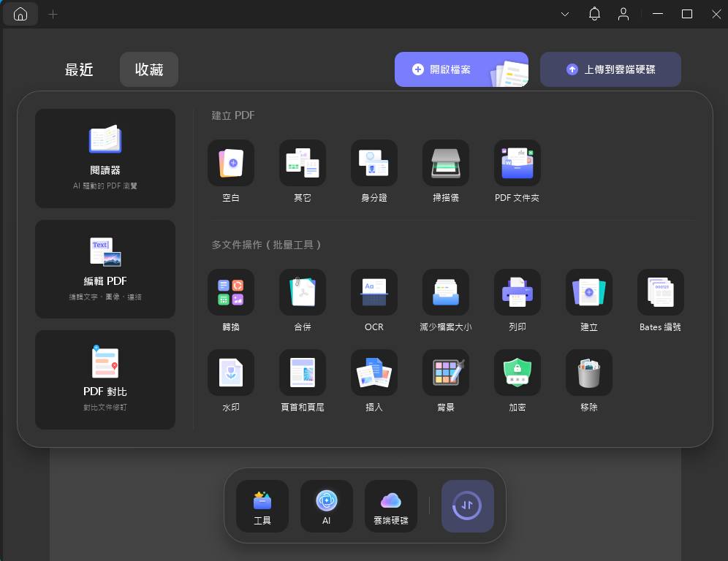Choose the 減少檔案大小 compress tool

(446, 293)
